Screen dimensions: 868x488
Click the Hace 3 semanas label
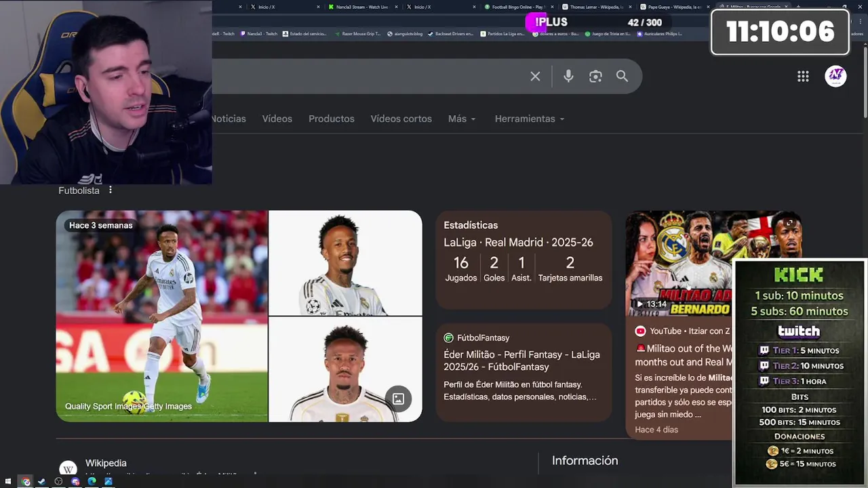click(x=101, y=225)
